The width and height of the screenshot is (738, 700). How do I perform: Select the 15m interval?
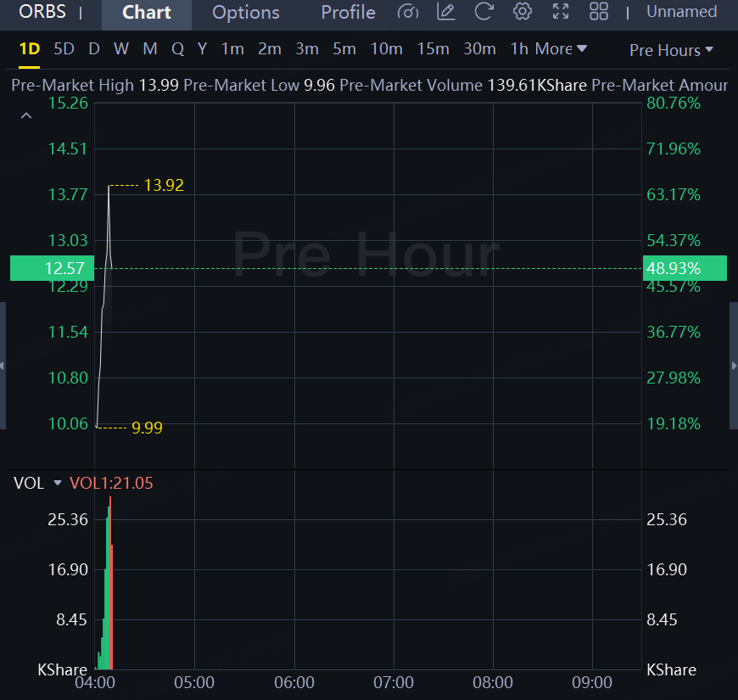[433, 49]
